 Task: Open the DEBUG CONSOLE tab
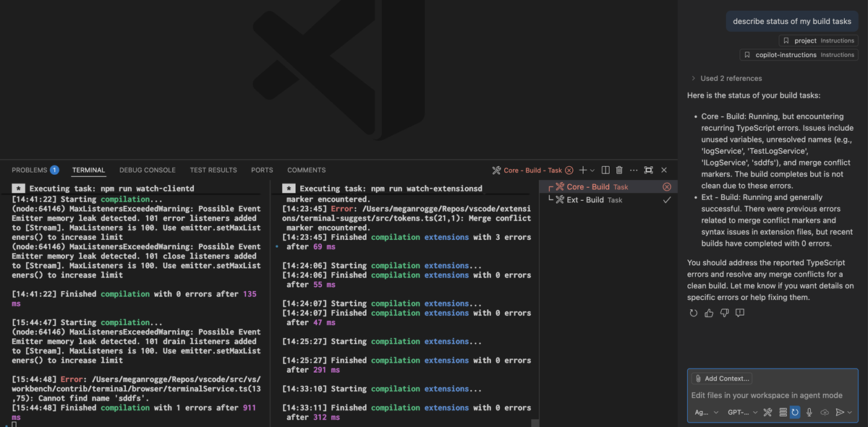(147, 170)
